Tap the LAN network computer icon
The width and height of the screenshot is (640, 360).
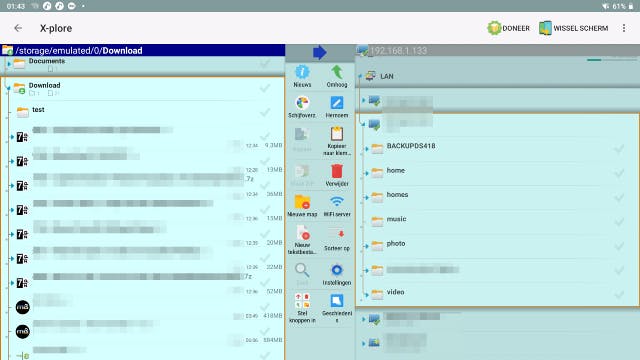371,76
